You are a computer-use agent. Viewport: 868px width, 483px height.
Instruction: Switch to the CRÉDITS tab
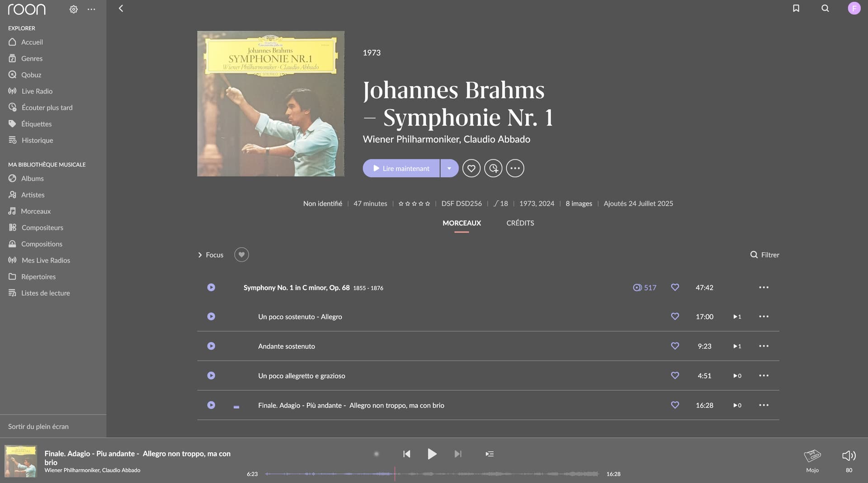520,223
